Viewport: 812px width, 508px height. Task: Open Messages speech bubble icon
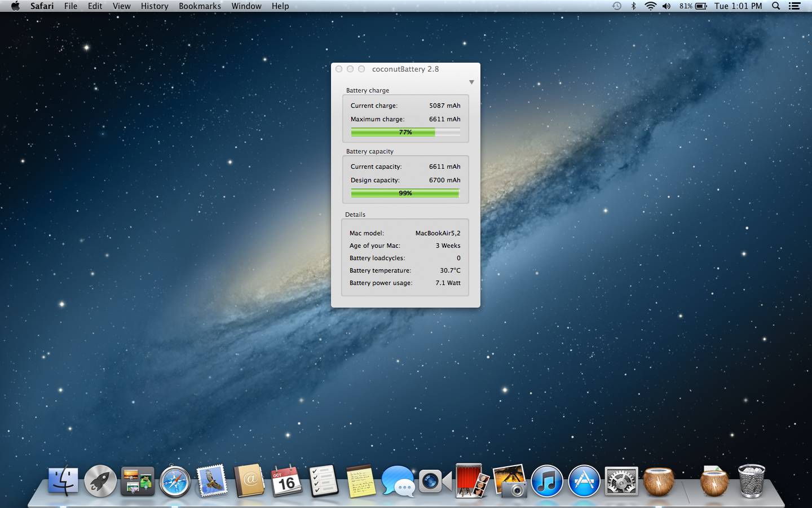point(398,481)
